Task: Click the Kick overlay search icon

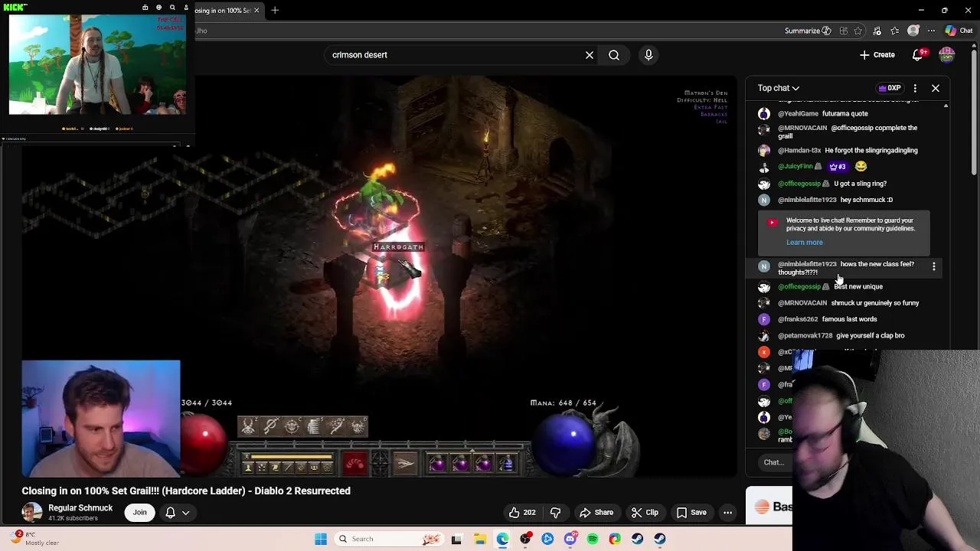Action: (x=172, y=8)
